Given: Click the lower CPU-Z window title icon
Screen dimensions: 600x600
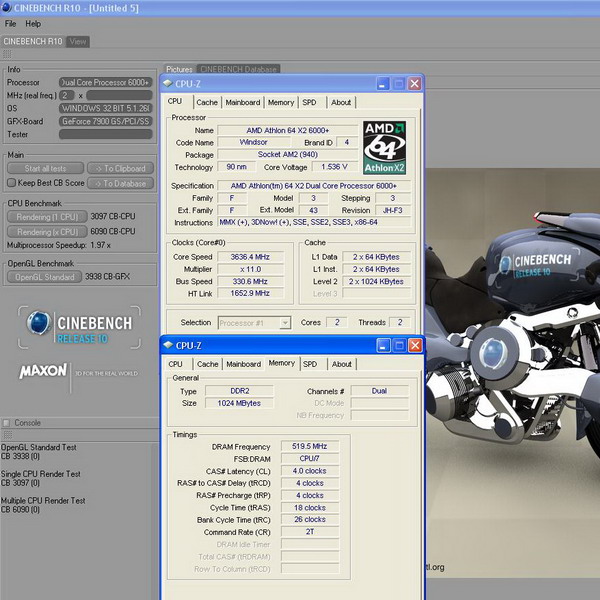Looking at the screenshot, I should coord(167,347).
